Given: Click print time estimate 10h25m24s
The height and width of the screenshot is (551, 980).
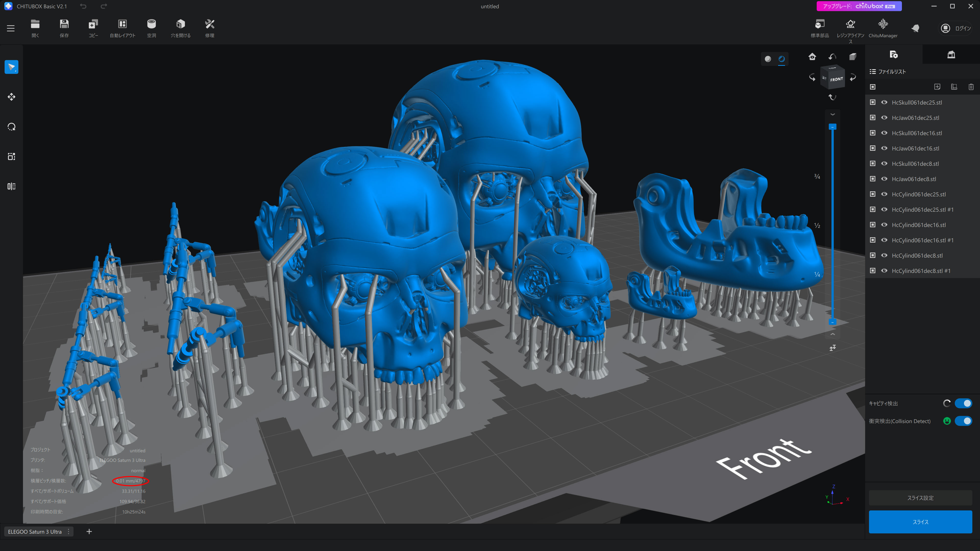Looking at the screenshot, I should tap(133, 512).
